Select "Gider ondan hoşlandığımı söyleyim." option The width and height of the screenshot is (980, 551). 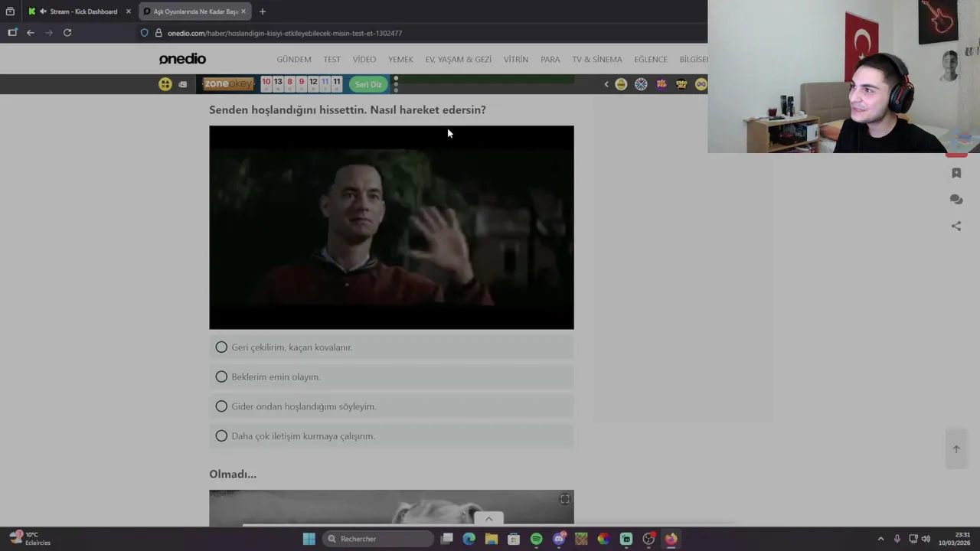pos(391,406)
